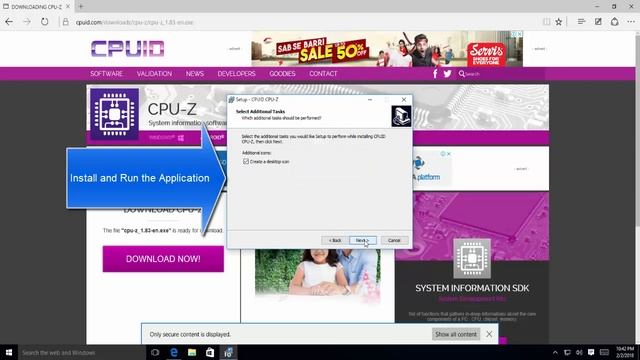Click the taskbar clock and date

(x=625, y=352)
